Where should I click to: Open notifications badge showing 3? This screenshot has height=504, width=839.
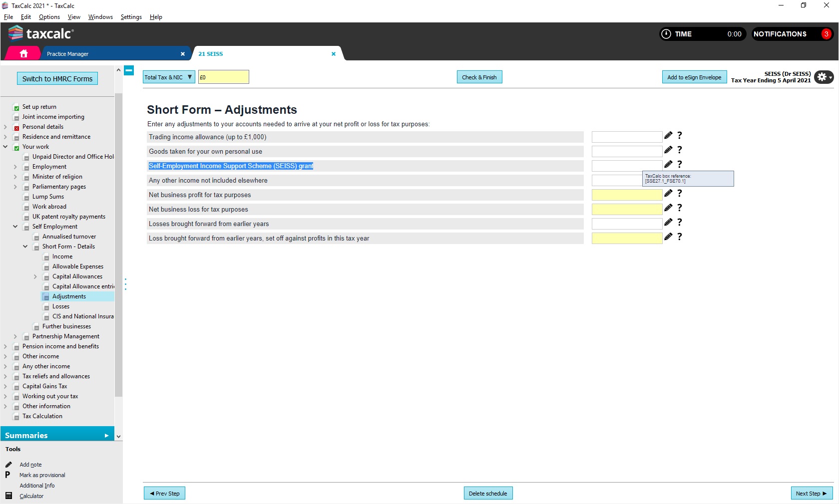click(827, 34)
